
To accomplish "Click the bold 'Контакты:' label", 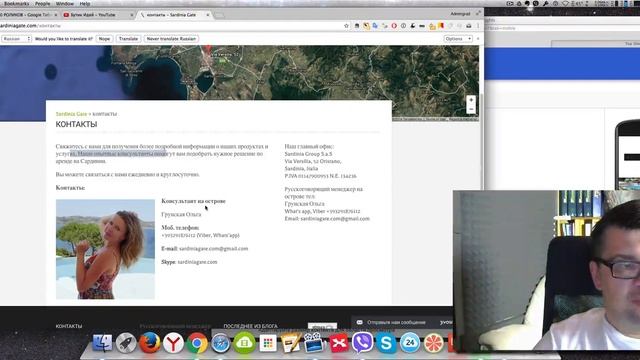I will 70,188.
